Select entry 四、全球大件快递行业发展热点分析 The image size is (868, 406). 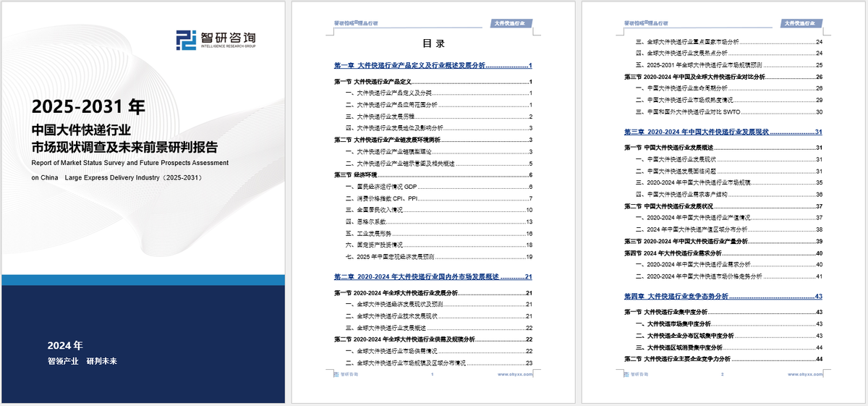[x=728, y=54]
